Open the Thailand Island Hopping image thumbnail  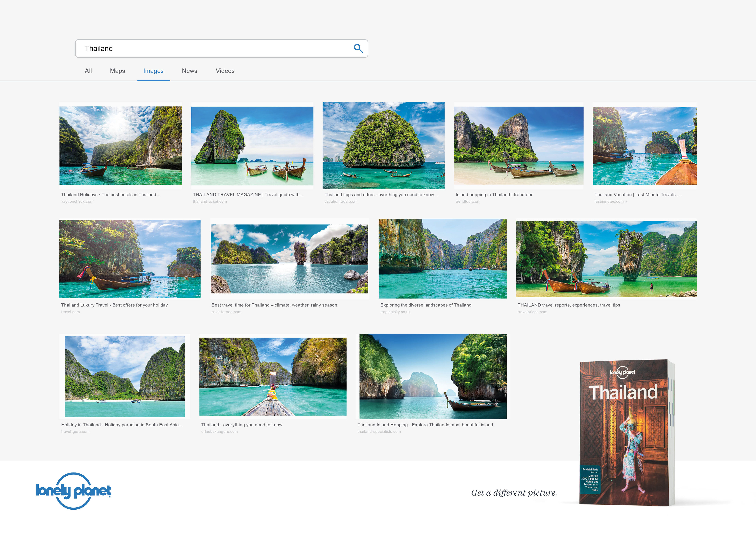tap(433, 376)
